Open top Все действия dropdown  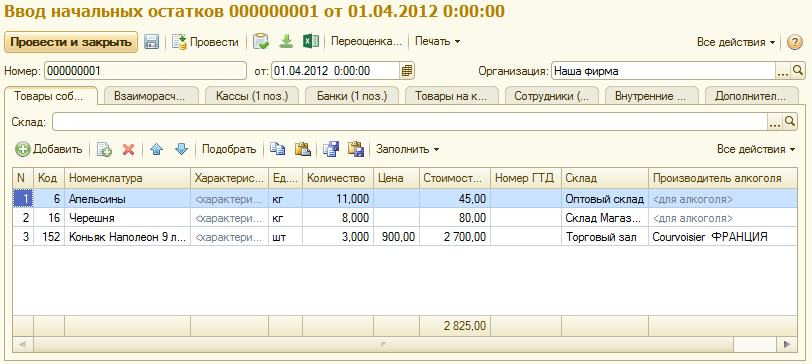point(736,42)
